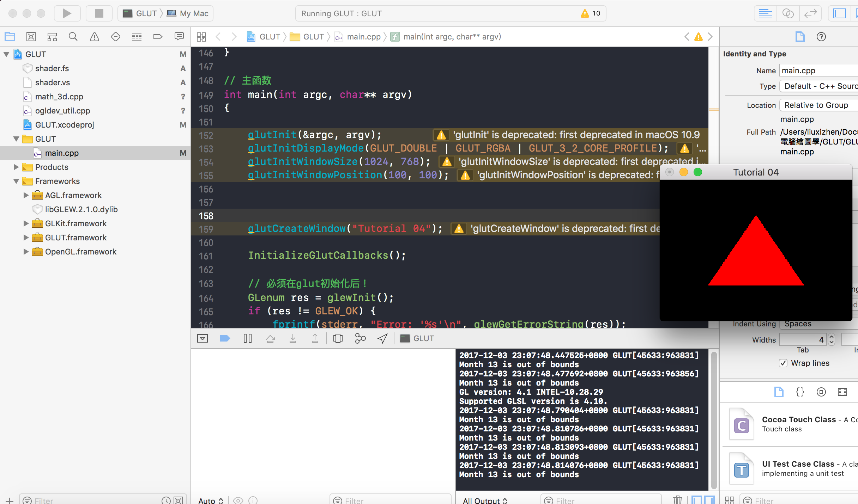Open the Breakpoint navigator
The height and width of the screenshot is (504, 858).
[x=158, y=37]
